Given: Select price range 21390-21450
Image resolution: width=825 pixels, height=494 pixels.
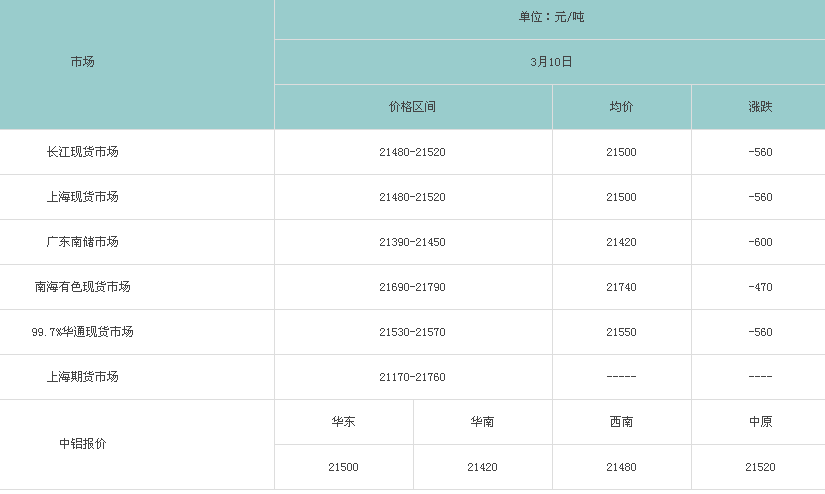Looking at the screenshot, I should point(412,242).
